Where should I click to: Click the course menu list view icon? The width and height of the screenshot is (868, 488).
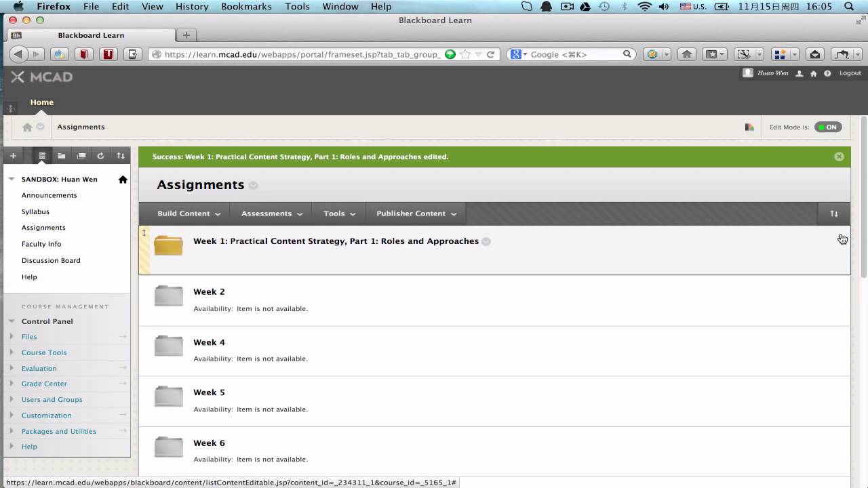tap(42, 156)
